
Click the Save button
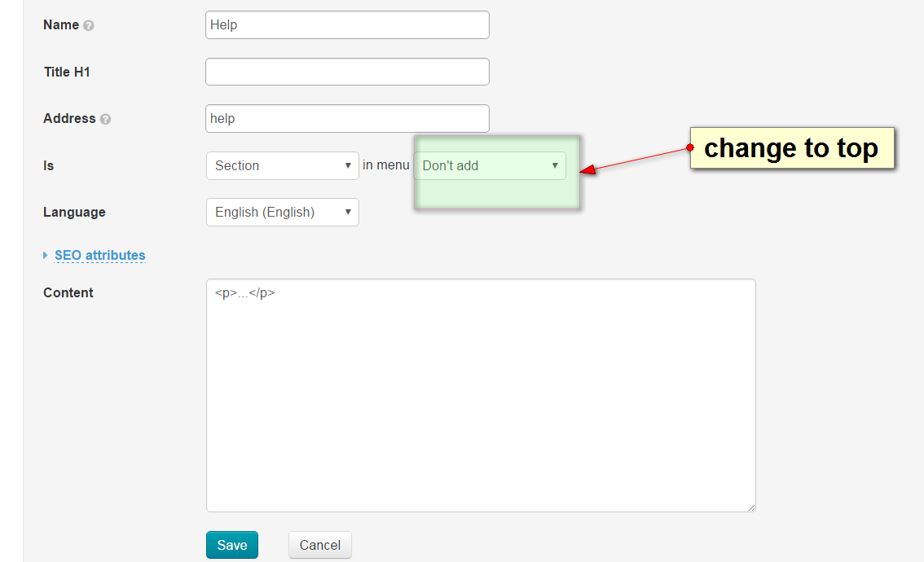(231, 545)
